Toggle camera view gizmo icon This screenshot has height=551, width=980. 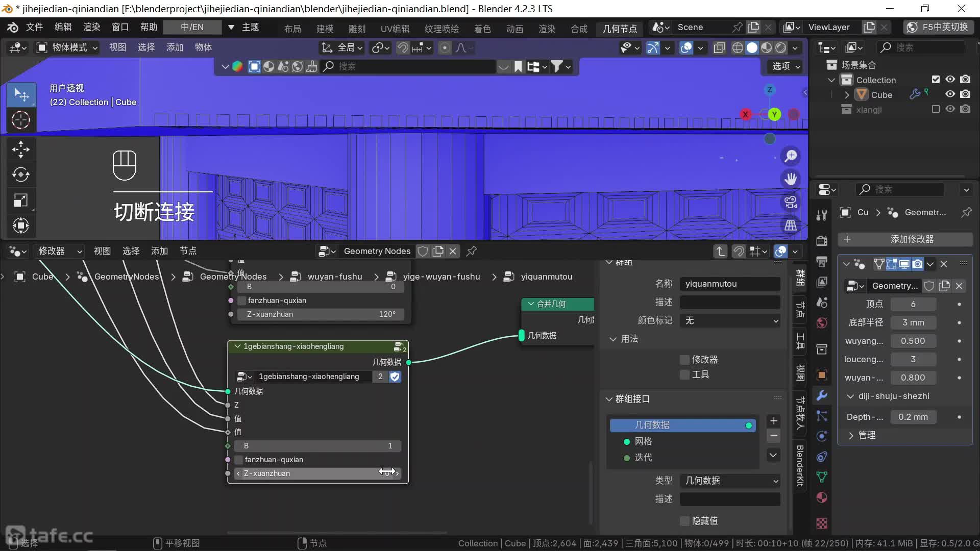(791, 202)
